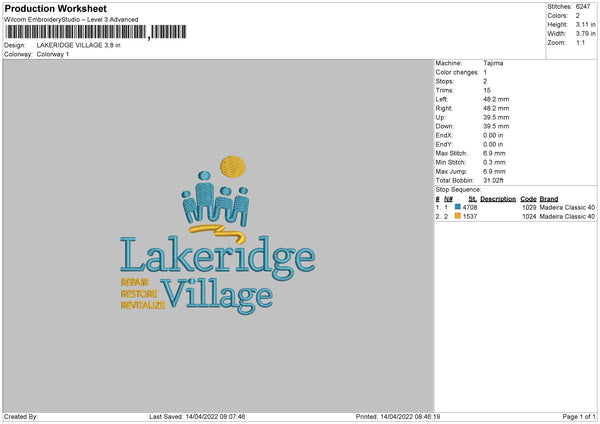Click the Machine value Tajima

coord(493,63)
